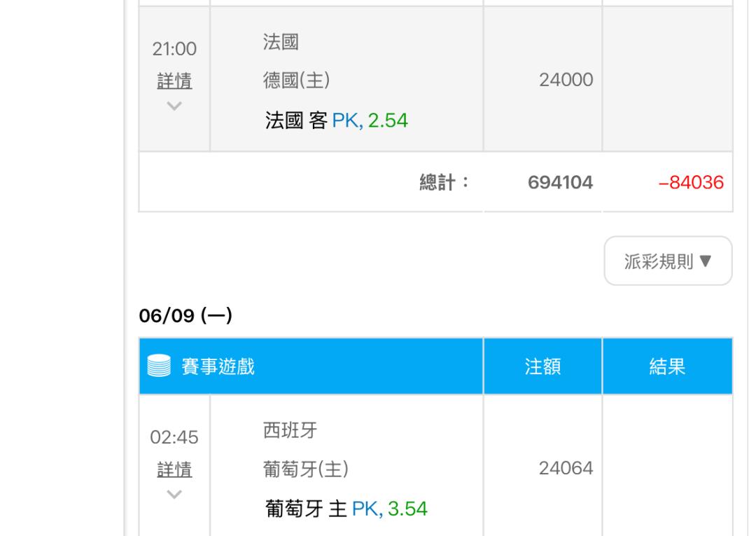Open 詳情 link for 21:00 match
Viewport: 756px width, 536px height.
coord(174,81)
